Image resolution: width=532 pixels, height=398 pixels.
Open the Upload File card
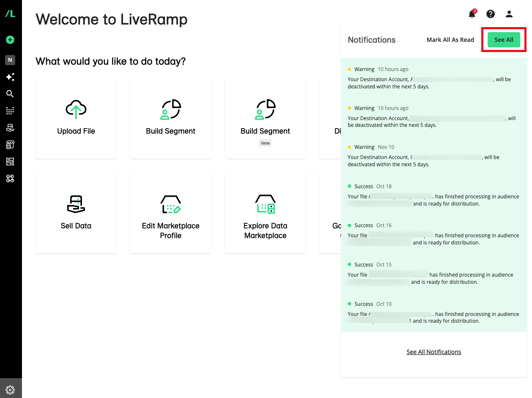76,118
